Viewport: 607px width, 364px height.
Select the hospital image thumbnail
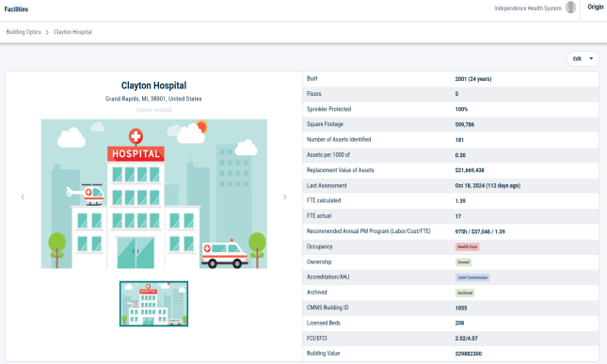(153, 304)
